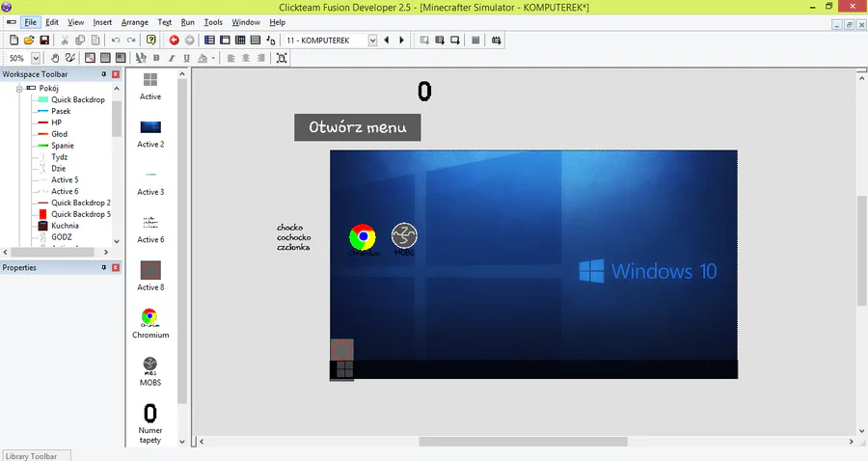Select Active 2 wallpaper in object list
868x461 pixels.
click(x=150, y=133)
